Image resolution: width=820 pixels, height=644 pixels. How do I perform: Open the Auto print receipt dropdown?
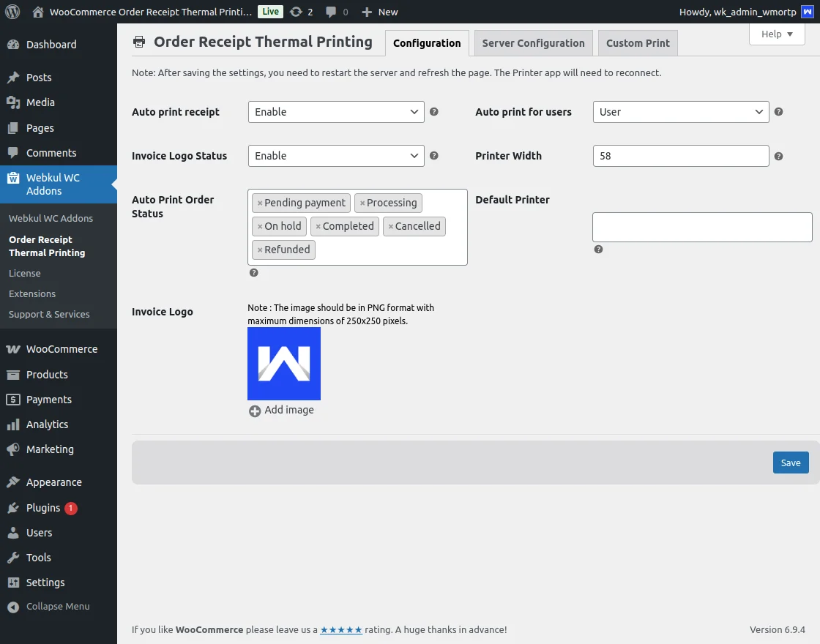pyautogui.click(x=335, y=112)
